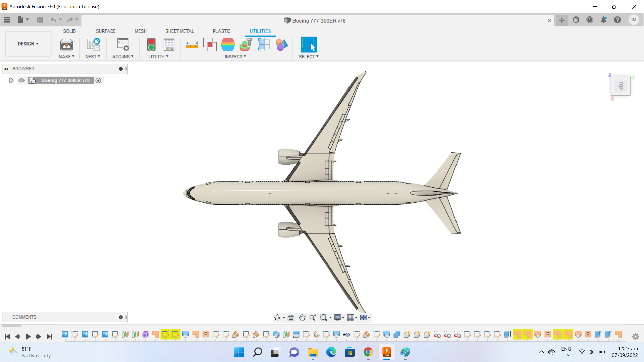Open Grid and Snaps dropdown

pyautogui.click(x=352, y=318)
